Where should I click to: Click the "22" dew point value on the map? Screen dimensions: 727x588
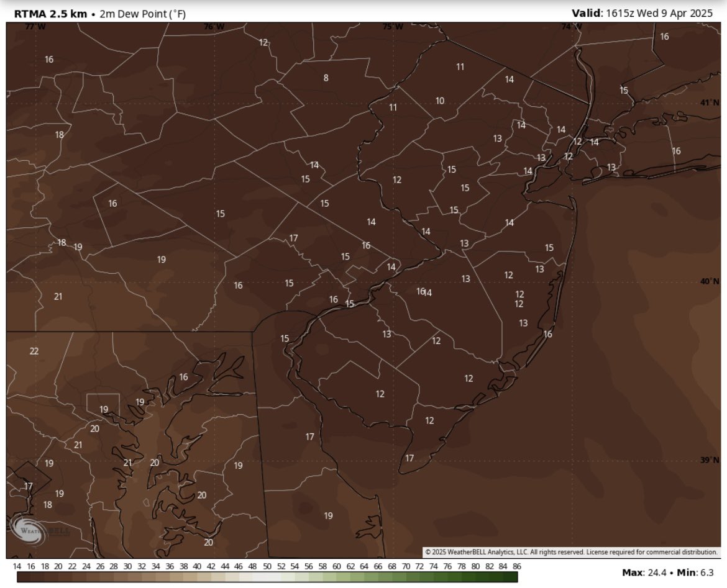pos(34,351)
